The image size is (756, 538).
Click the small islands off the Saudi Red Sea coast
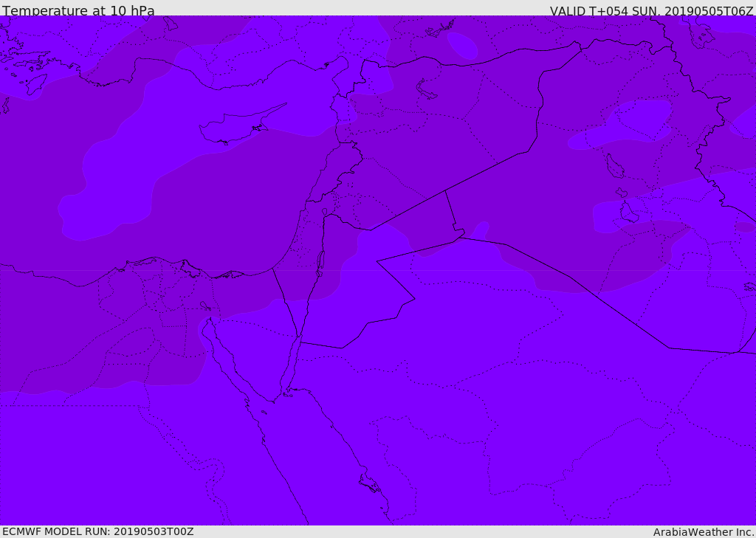pos(369,483)
